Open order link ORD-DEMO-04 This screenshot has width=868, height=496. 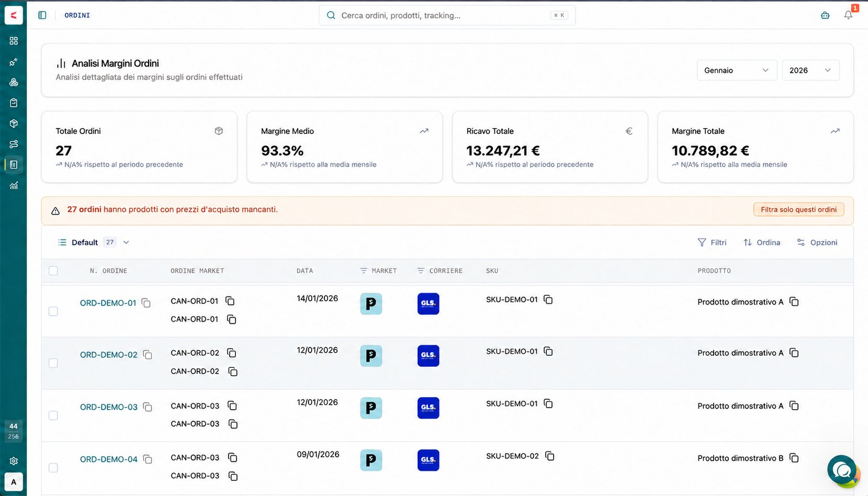[109, 459]
